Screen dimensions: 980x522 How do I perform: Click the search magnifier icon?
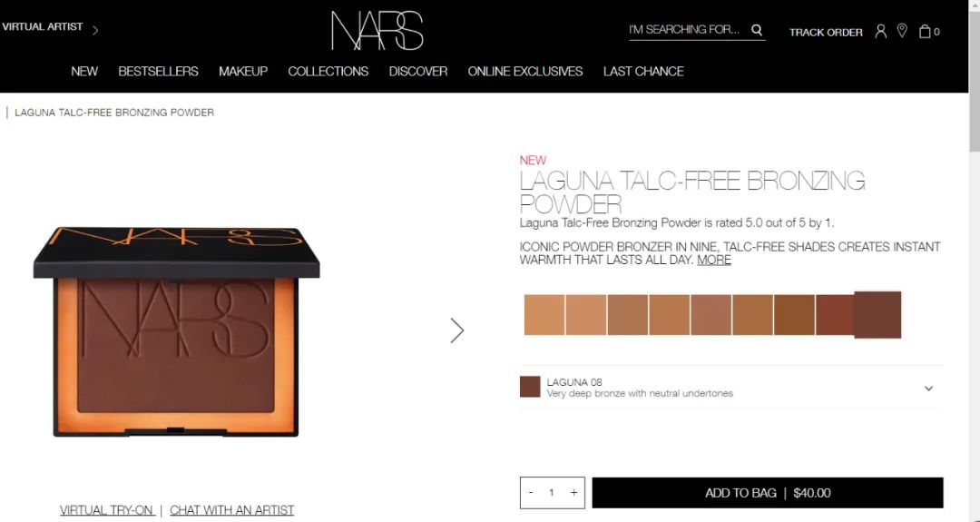(x=756, y=29)
